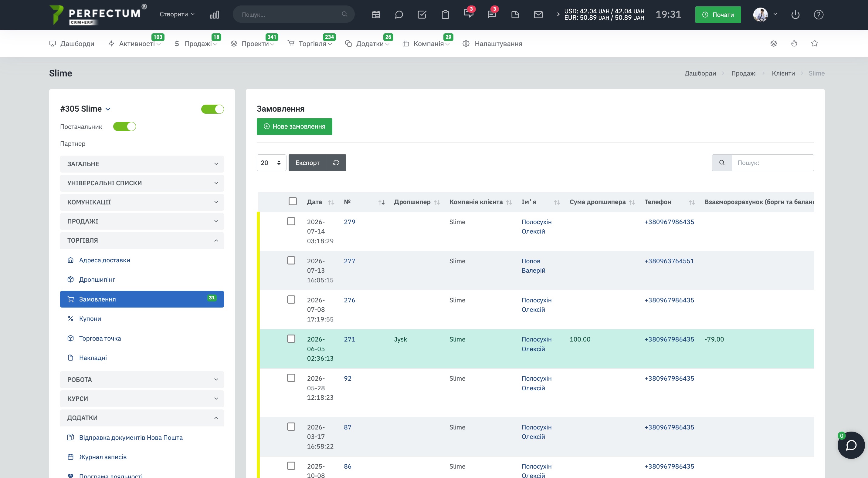The height and width of the screenshot is (478, 868).
Task: Sort the table by № column
Action: pyautogui.click(x=364, y=202)
